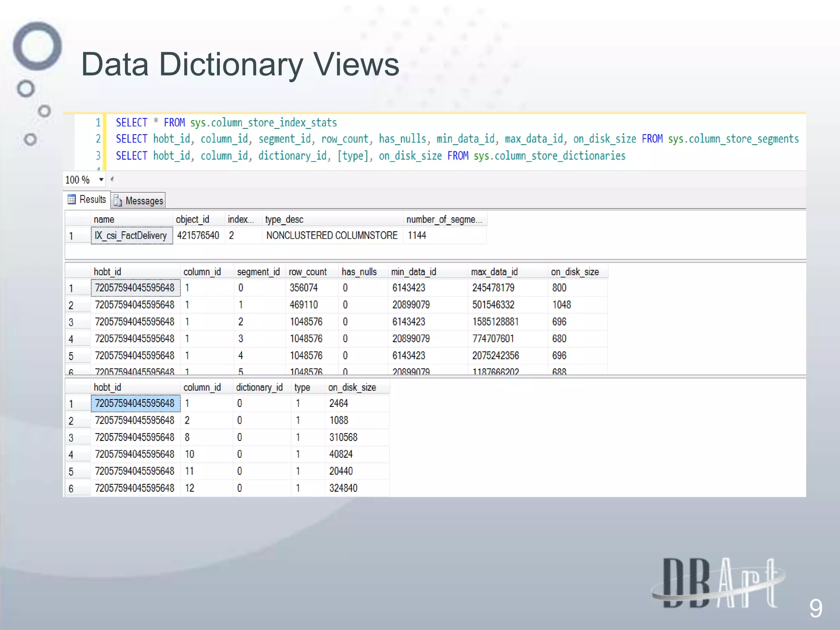Select dictionary column_id cell 12
The image size is (840, 630).
[x=207, y=488]
